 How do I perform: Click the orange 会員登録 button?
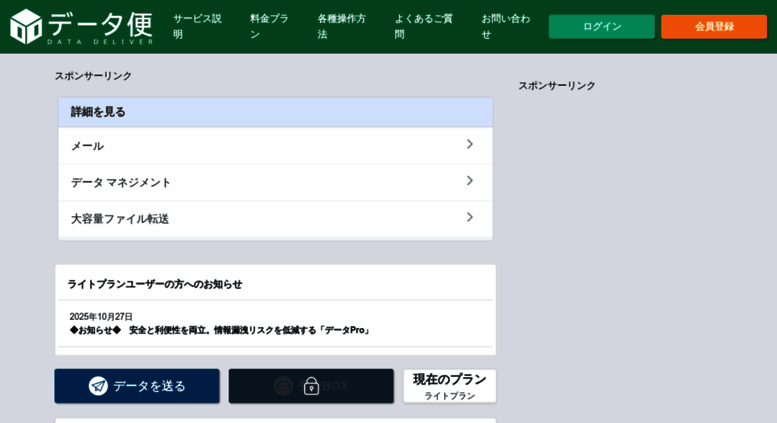pyautogui.click(x=714, y=27)
